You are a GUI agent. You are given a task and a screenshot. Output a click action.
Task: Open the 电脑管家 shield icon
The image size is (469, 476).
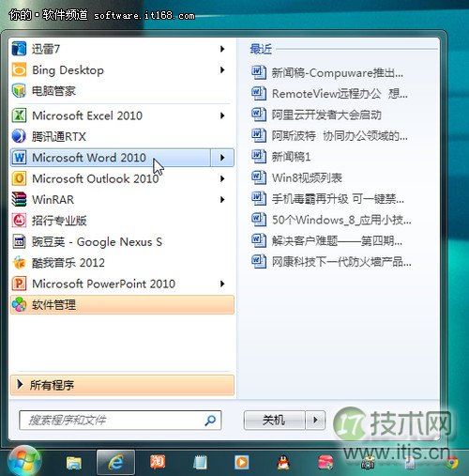19,91
